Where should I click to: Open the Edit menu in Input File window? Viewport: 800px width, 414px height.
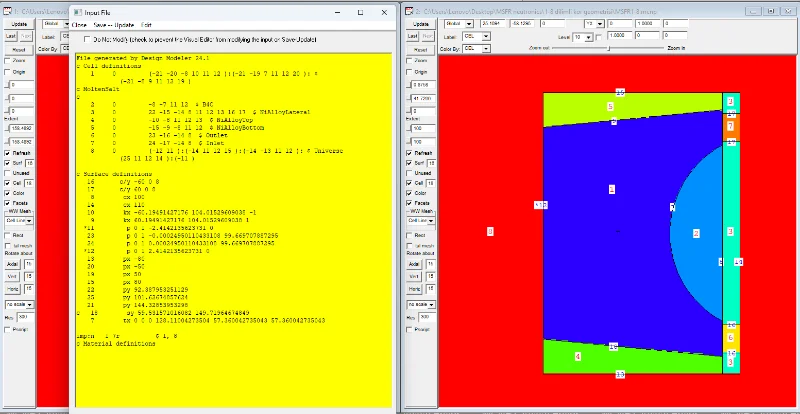[x=147, y=23]
